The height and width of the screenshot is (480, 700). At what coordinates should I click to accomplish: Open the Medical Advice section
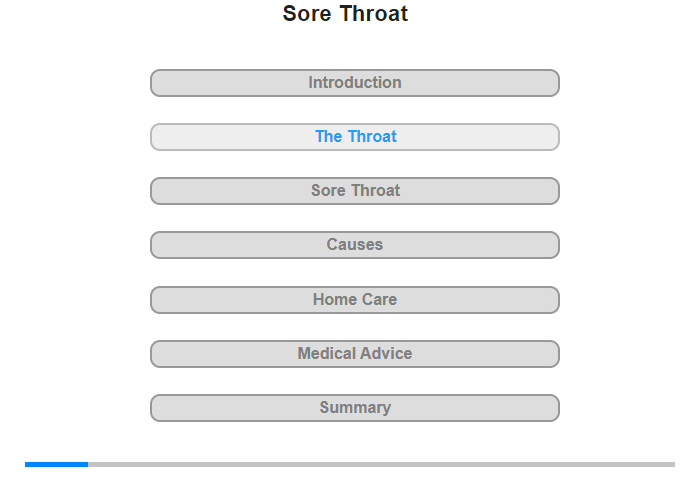click(x=355, y=354)
